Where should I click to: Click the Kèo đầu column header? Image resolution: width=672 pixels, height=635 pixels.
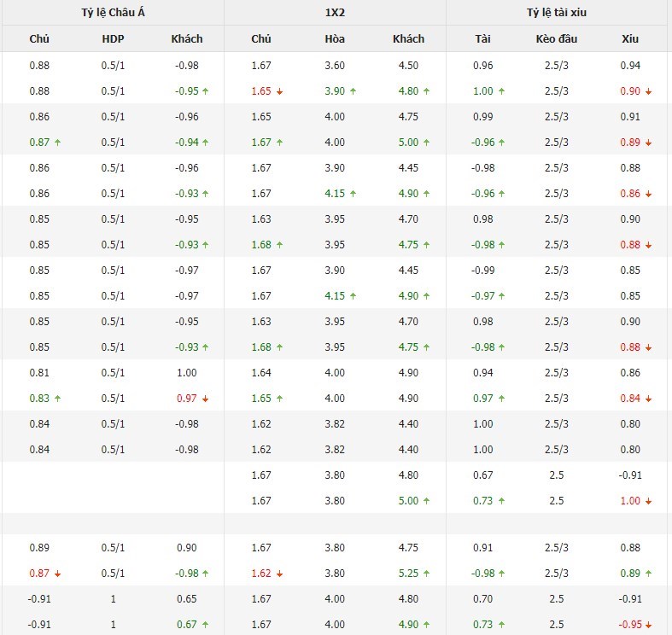[557, 38]
